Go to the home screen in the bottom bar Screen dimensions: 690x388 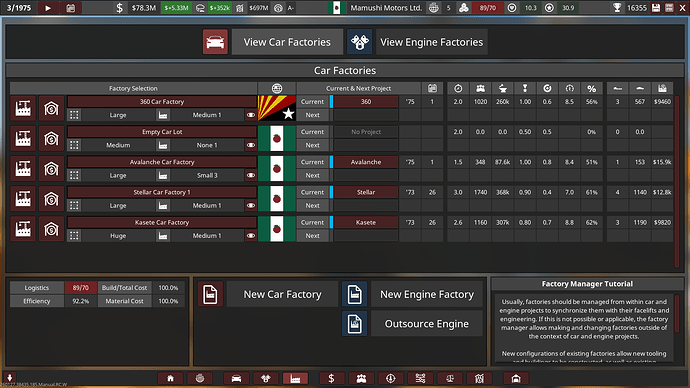click(x=170, y=378)
